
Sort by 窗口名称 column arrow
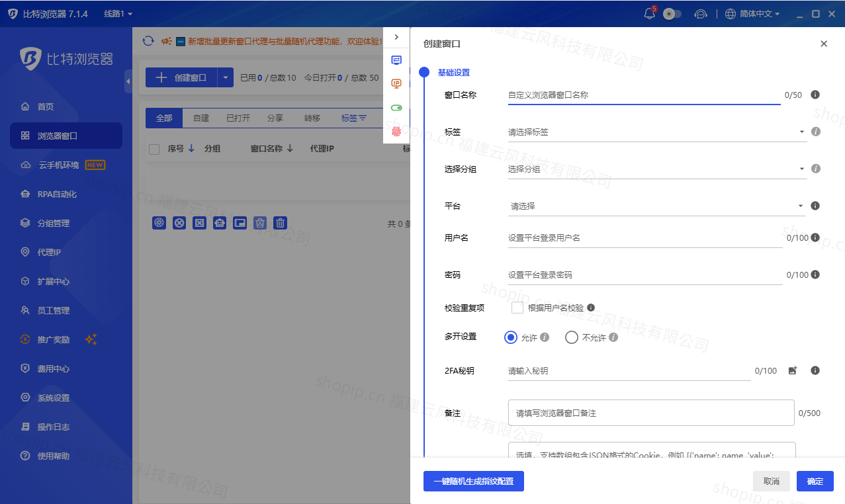(x=290, y=148)
